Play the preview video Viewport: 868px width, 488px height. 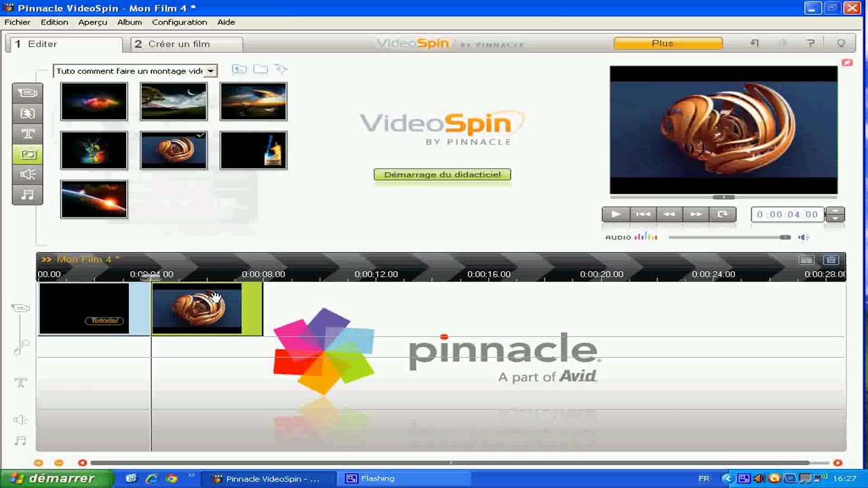click(615, 214)
